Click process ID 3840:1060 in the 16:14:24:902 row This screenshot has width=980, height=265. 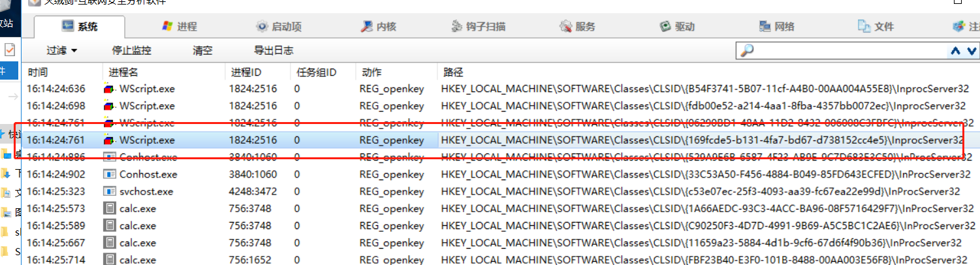[x=253, y=174]
